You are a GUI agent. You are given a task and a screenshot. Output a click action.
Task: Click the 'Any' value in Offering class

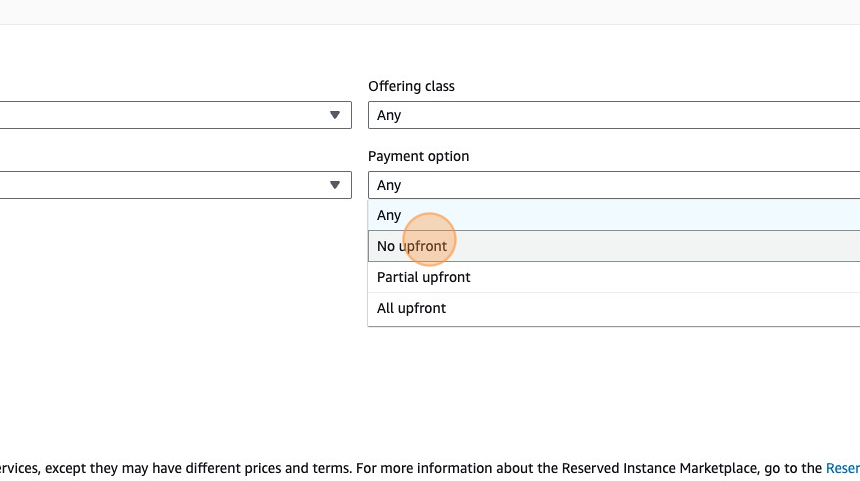389,115
